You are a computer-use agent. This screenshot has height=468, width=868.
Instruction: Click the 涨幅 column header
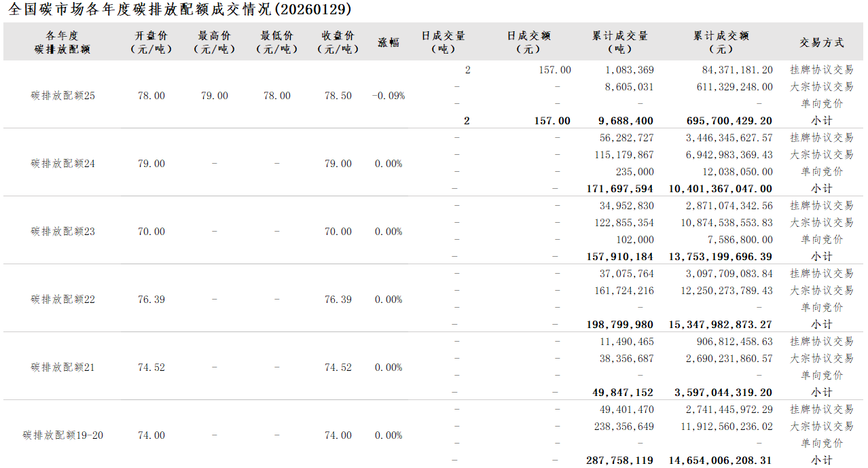[x=388, y=42]
